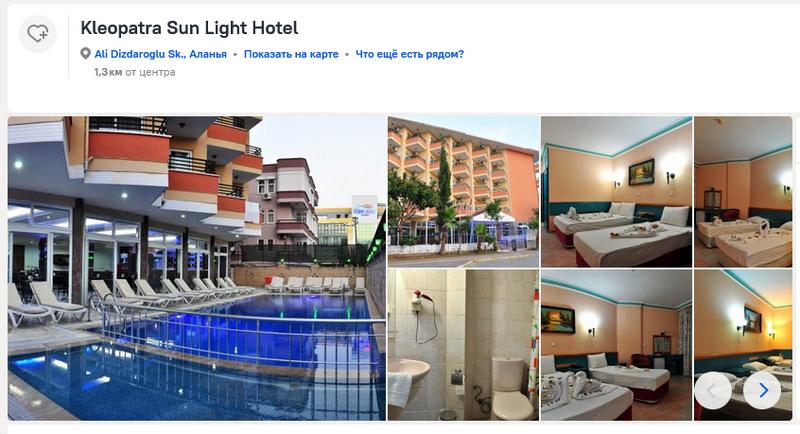Go to next photos with right arrow
The height and width of the screenshot is (434, 800).
coord(762,391)
